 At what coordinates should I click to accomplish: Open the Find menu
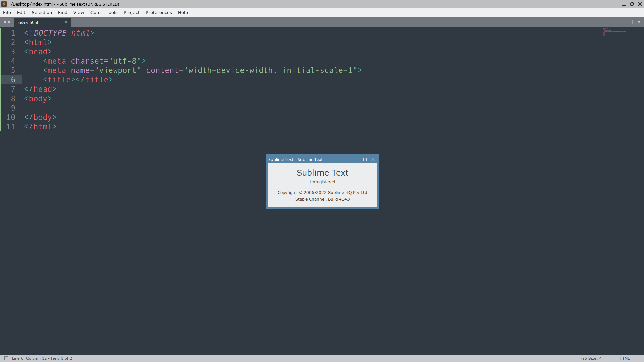click(x=62, y=12)
